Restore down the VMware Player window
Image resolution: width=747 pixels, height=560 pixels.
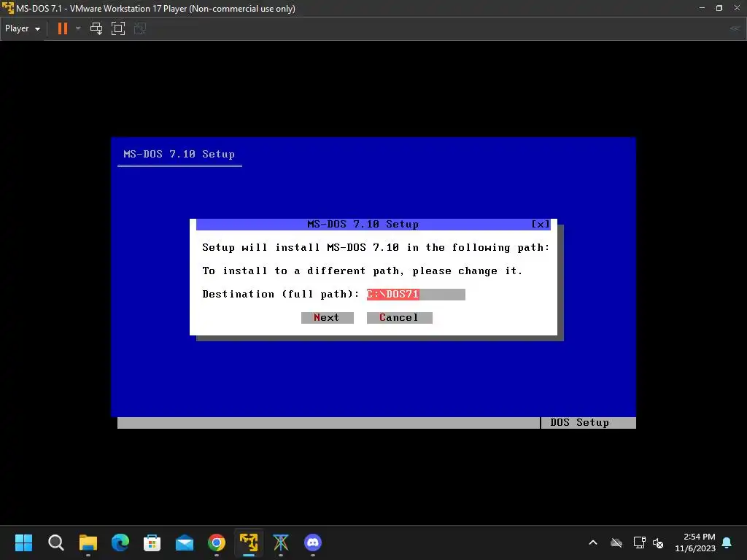pyautogui.click(x=719, y=7)
